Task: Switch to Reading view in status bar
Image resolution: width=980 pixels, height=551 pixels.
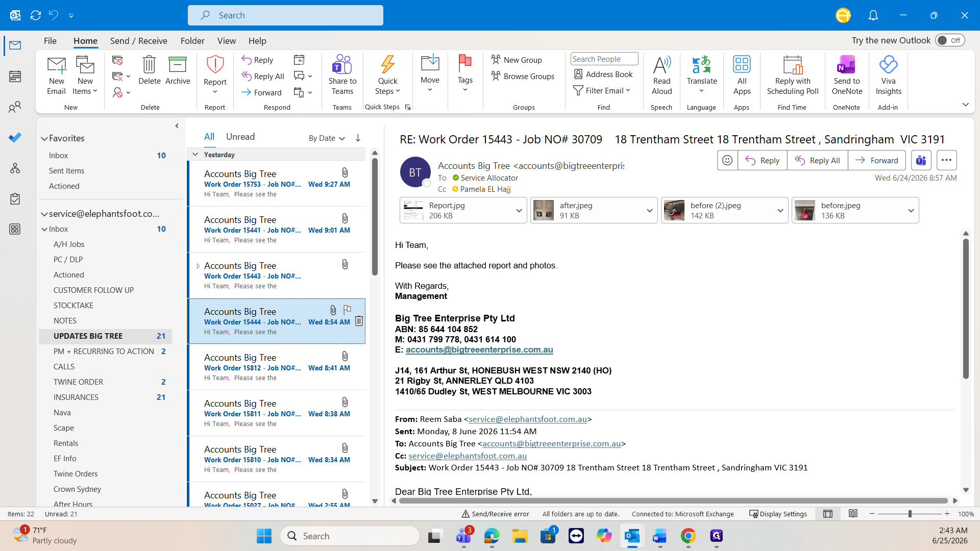Action: [x=853, y=514]
